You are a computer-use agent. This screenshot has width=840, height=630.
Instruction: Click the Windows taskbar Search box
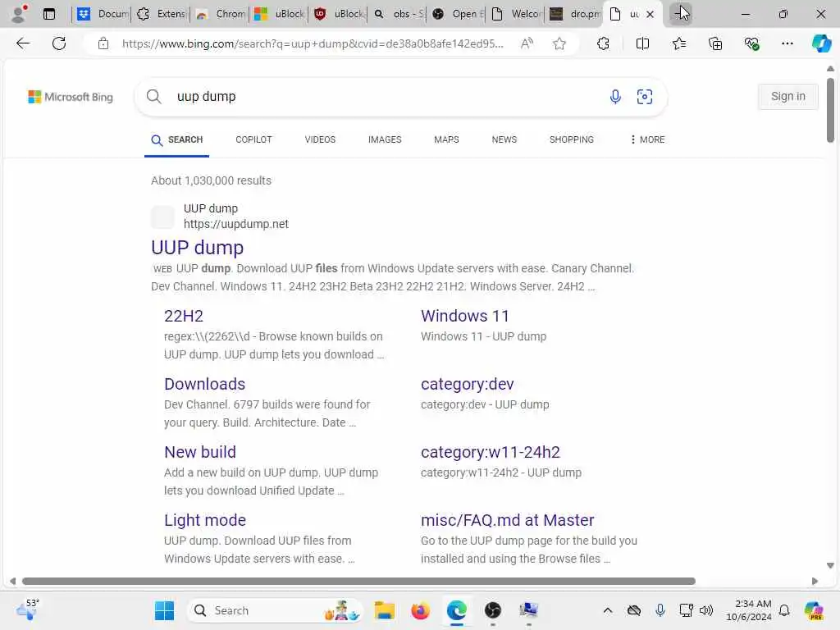coord(275,610)
